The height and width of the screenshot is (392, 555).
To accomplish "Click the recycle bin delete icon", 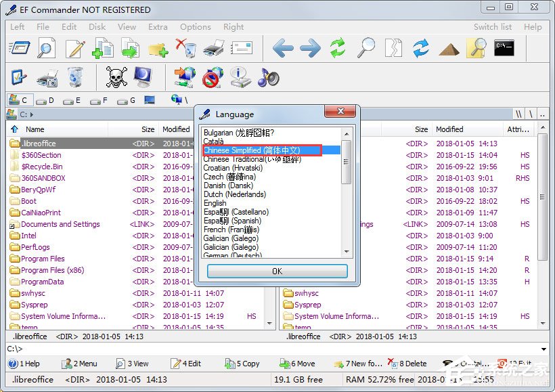I will point(186,48).
